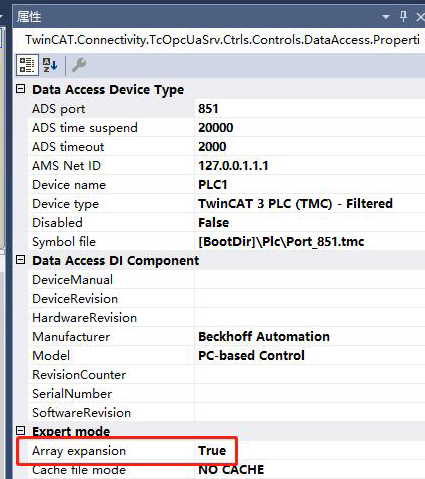Click the 属性 panel title
This screenshot has height=479, width=425.
(29, 17)
